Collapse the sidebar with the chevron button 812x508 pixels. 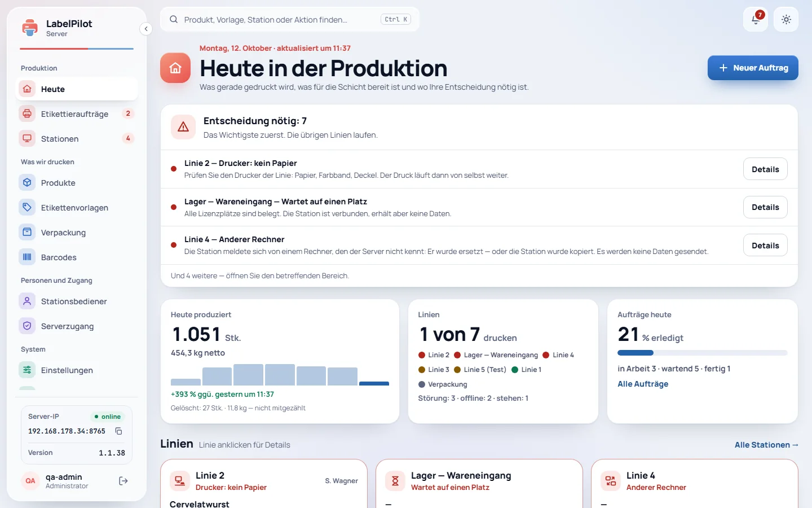point(146,29)
